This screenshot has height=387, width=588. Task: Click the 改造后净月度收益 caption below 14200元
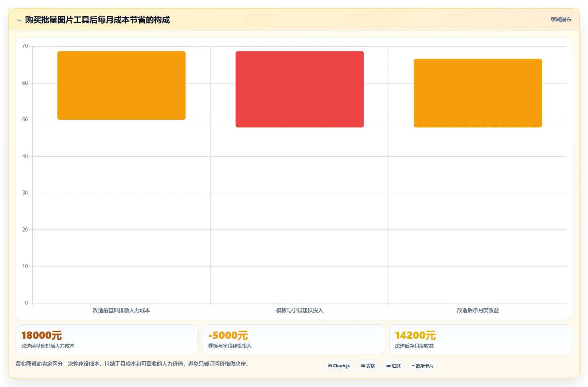[414, 346]
